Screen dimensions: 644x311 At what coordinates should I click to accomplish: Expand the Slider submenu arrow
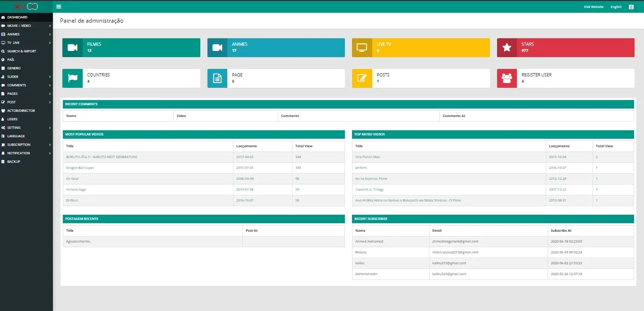pyautogui.click(x=50, y=77)
